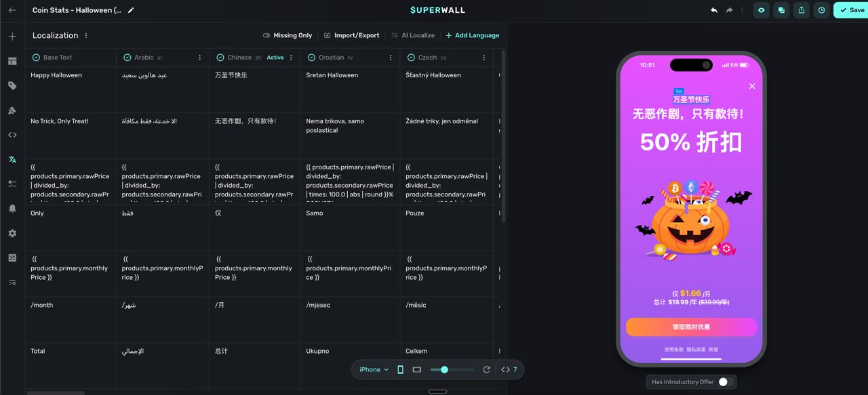Save the paywall
868x395 pixels.
tap(852, 10)
